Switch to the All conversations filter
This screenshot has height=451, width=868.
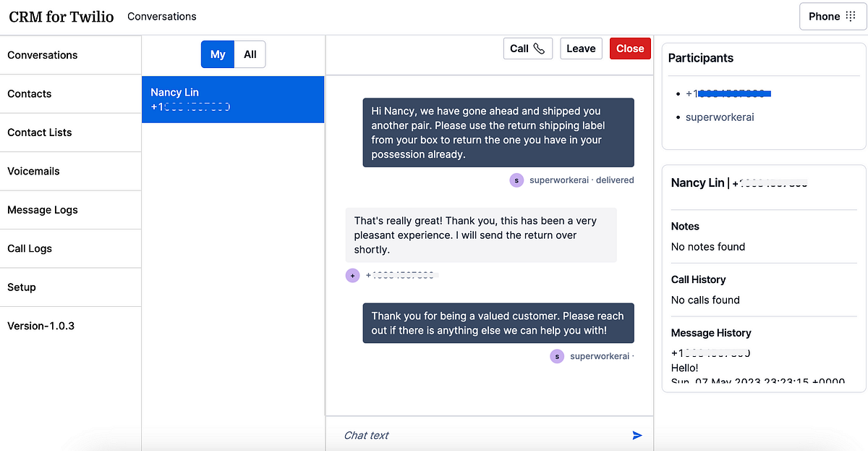tap(250, 54)
